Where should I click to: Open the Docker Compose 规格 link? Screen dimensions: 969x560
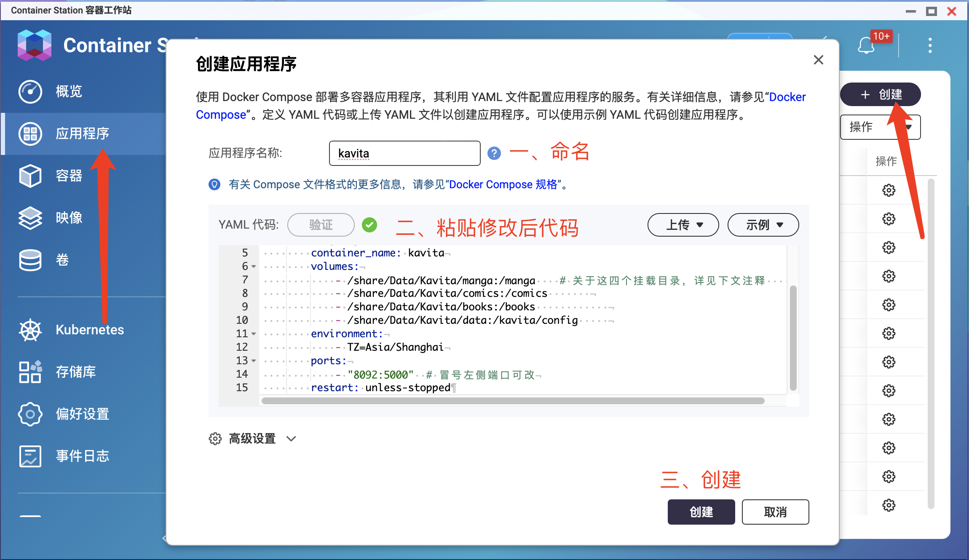tap(503, 184)
